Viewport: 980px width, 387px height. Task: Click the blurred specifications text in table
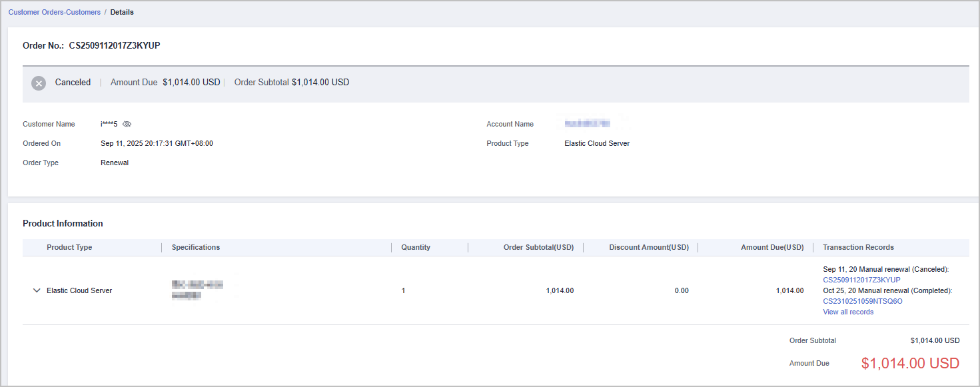click(197, 290)
